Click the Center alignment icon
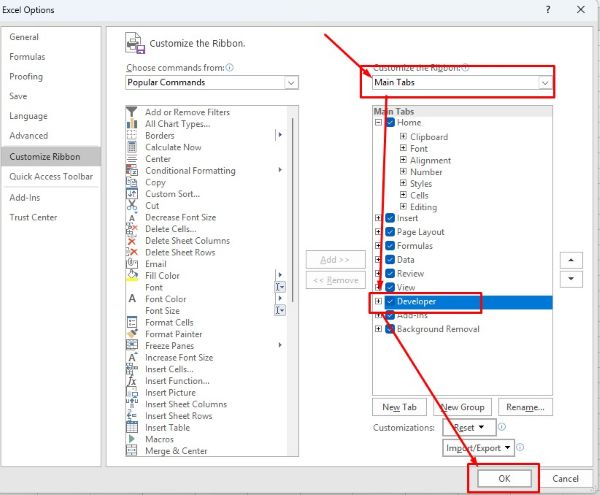Screen dimensions: 600x495 (x=132, y=159)
